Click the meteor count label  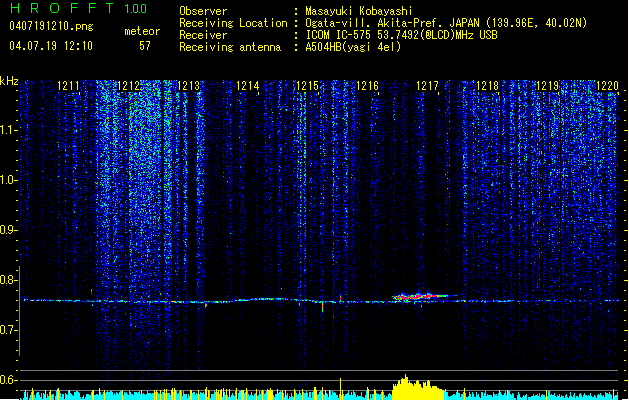point(142,31)
